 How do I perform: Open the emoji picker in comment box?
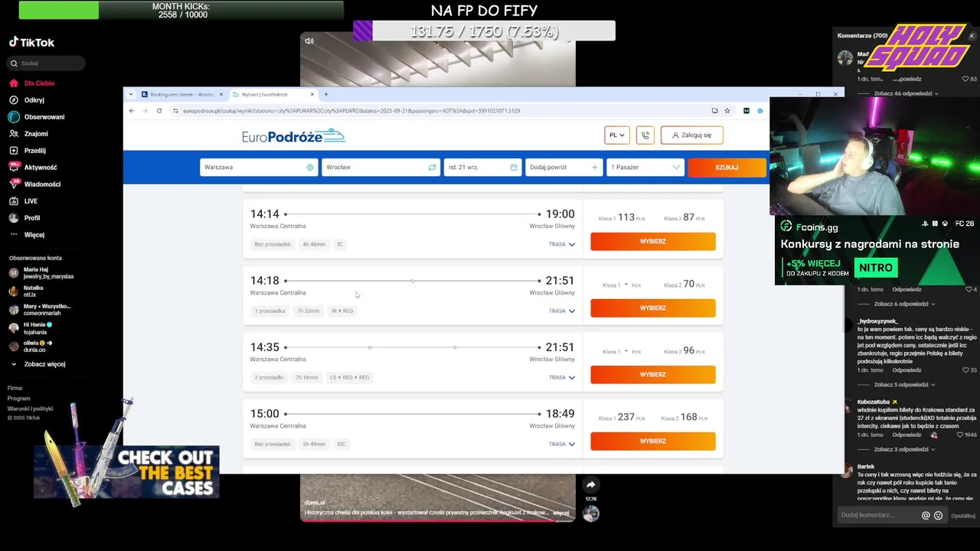click(x=939, y=516)
